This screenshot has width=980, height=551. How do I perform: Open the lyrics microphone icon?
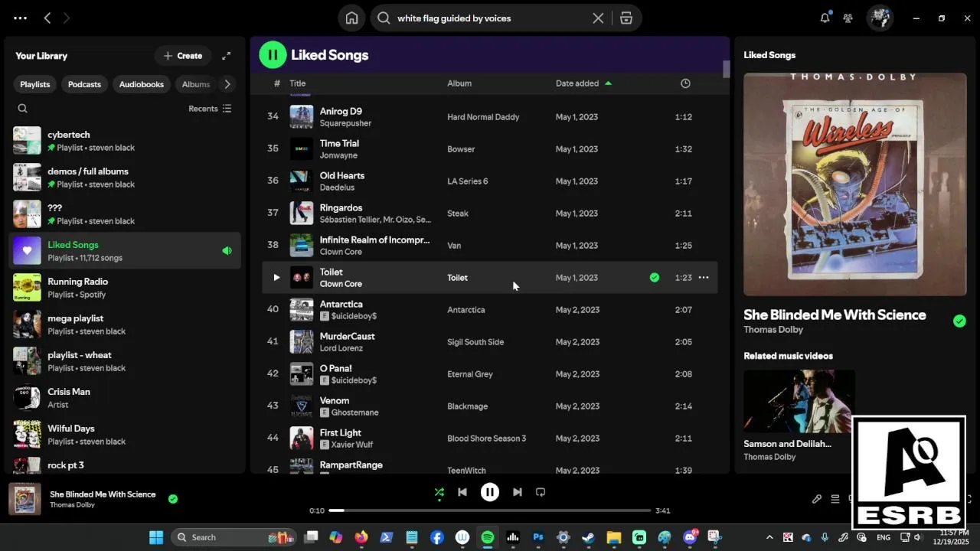(x=817, y=499)
